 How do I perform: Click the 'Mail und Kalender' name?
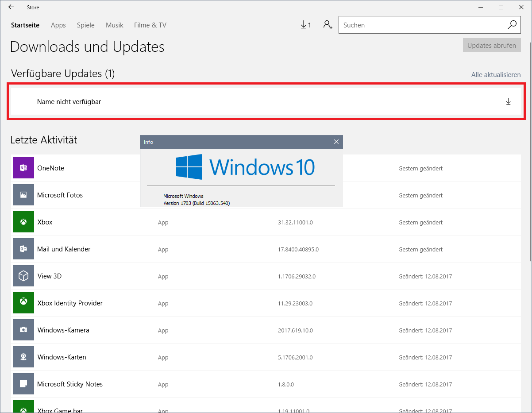(x=64, y=249)
